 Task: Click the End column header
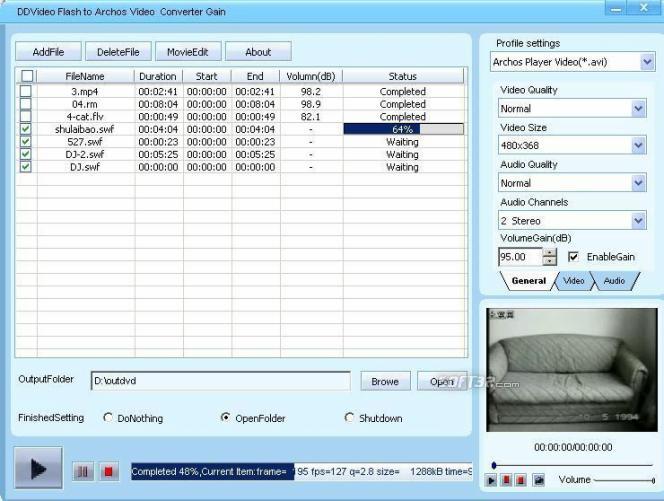tap(255, 76)
